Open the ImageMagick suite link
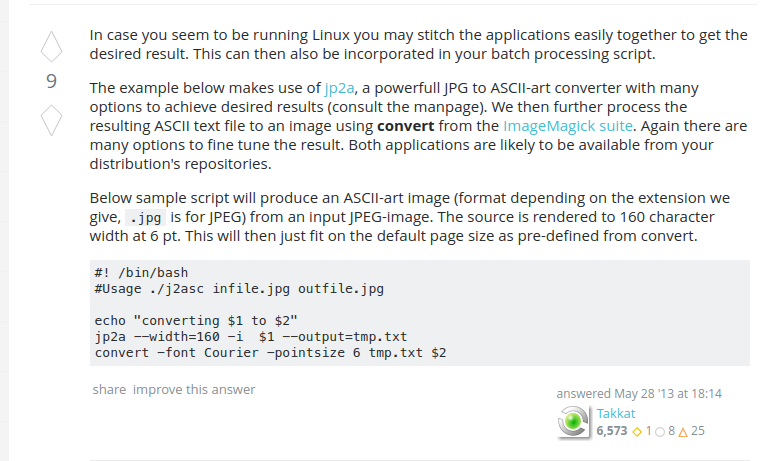This screenshot has width=771, height=461. click(567, 126)
